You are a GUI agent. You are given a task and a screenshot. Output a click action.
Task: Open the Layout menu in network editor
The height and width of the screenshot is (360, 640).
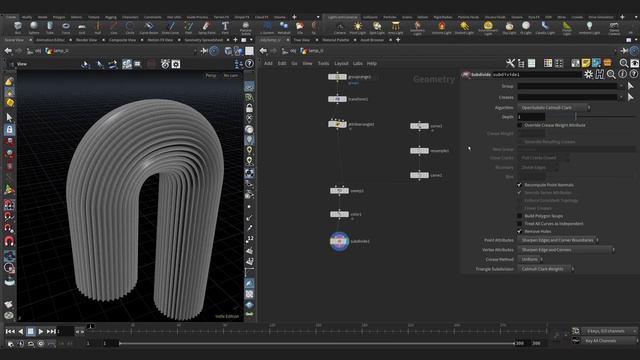tap(341, 64)
